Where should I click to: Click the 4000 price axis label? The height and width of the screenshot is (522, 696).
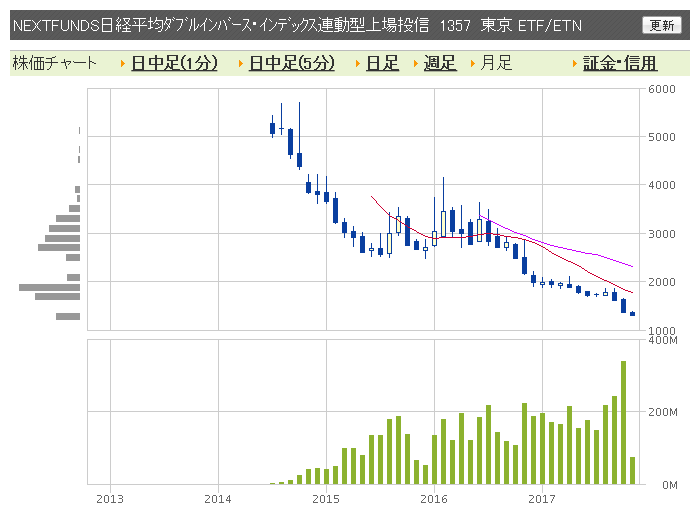pyautogui.click(x=661, y=185)
